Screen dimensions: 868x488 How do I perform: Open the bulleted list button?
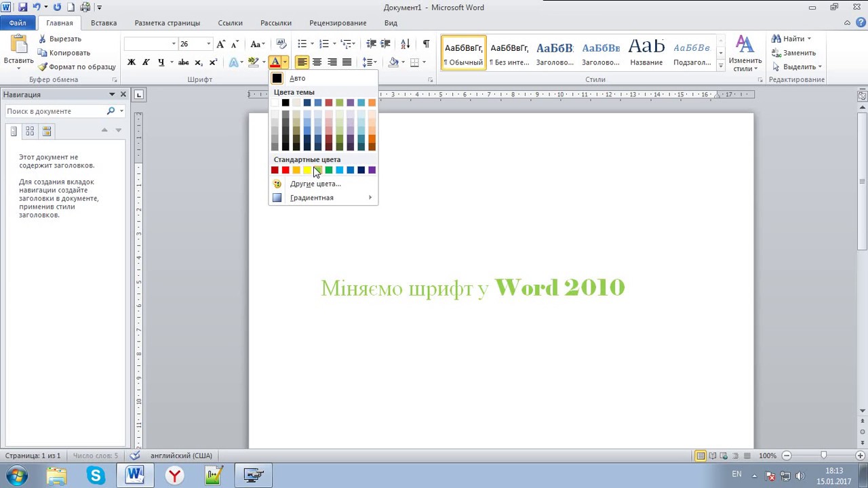[302, 44]
